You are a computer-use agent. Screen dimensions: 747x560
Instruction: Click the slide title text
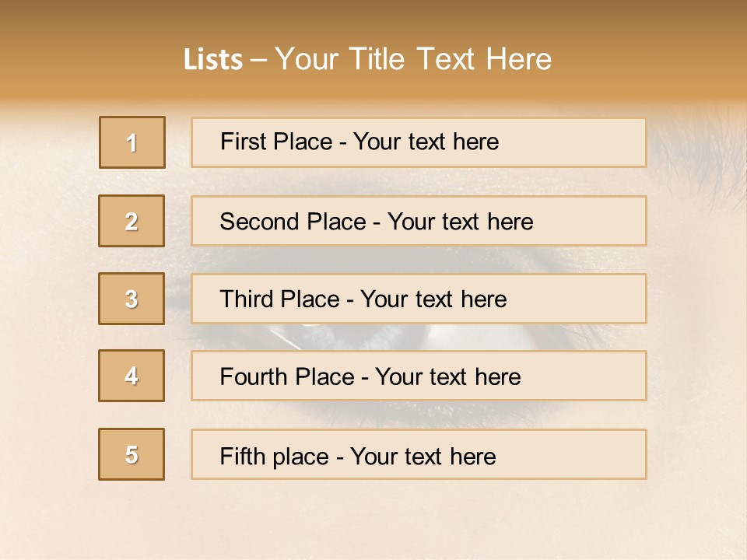[x=367, y=59]
